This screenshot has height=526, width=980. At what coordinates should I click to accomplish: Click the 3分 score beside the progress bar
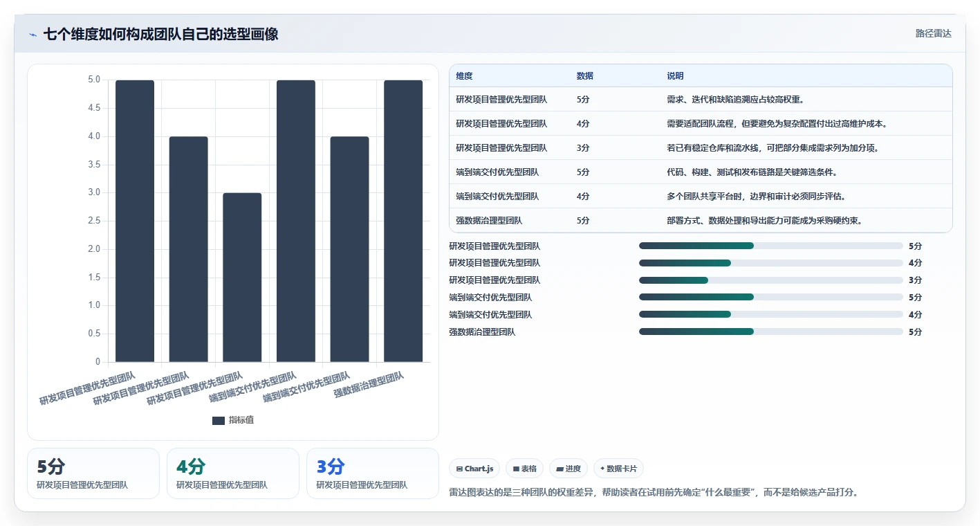click(916, 280)
